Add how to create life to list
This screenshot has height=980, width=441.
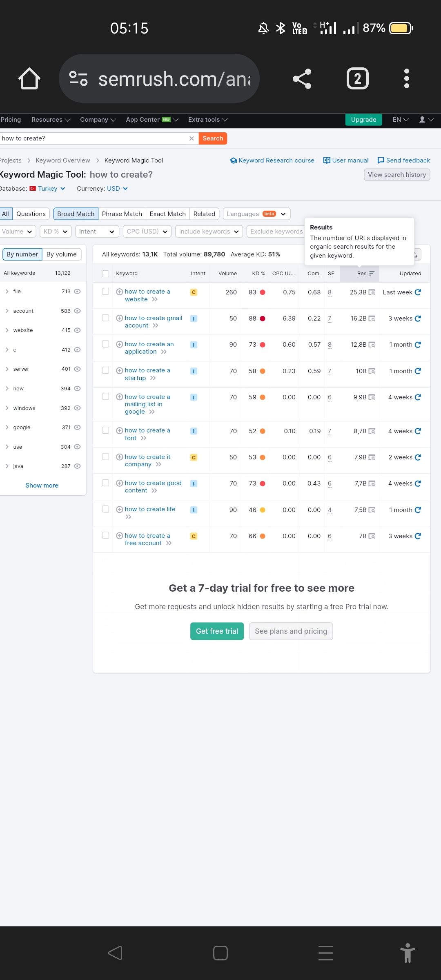120,509
